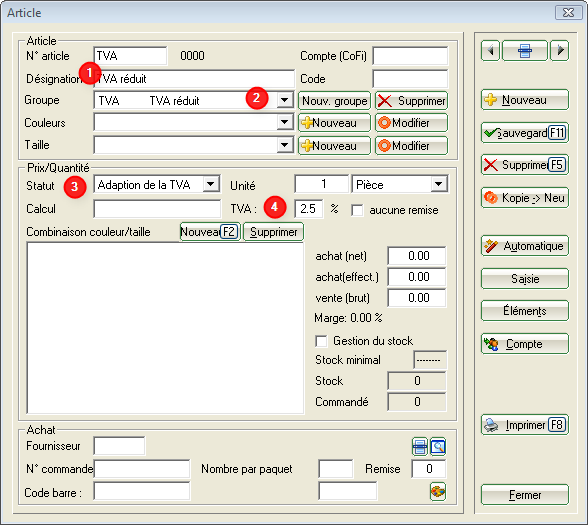The width and height of the screenshot is (588, 525).
Task: Open the color palette icon in Achat section
Action: (x=438, y=491)
